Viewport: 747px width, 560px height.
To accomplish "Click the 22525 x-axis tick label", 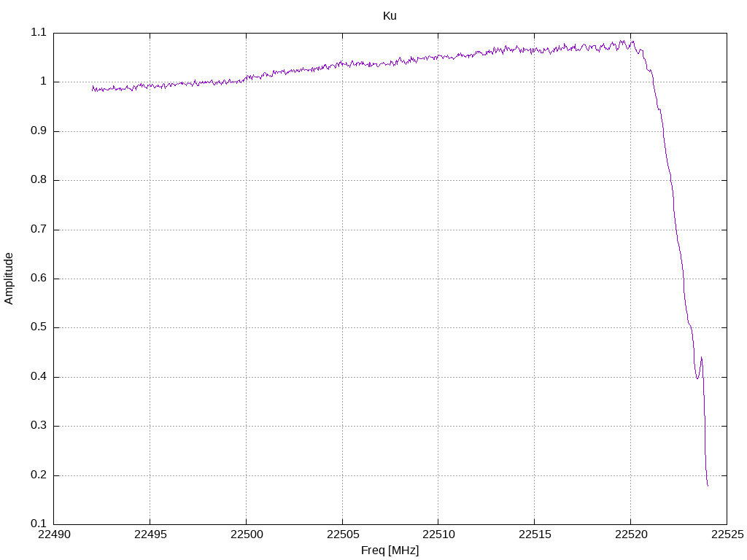I will [x=727, y=534].
